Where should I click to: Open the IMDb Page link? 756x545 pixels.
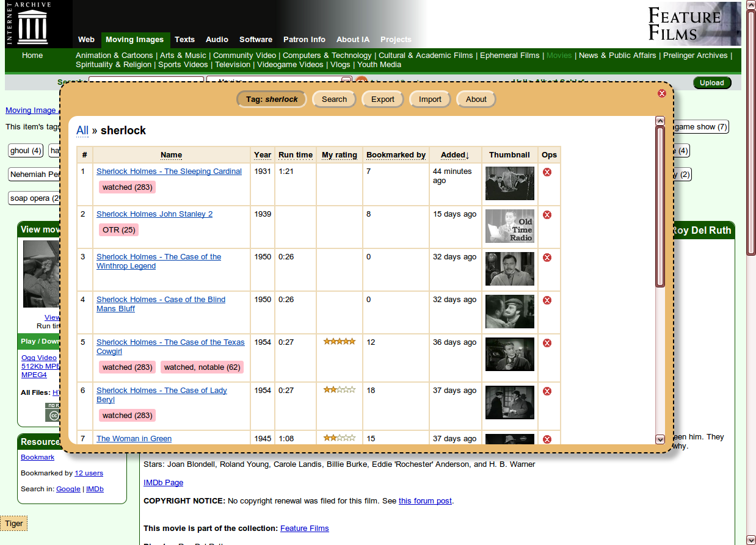pyautogui.click(x=163, y=483)
